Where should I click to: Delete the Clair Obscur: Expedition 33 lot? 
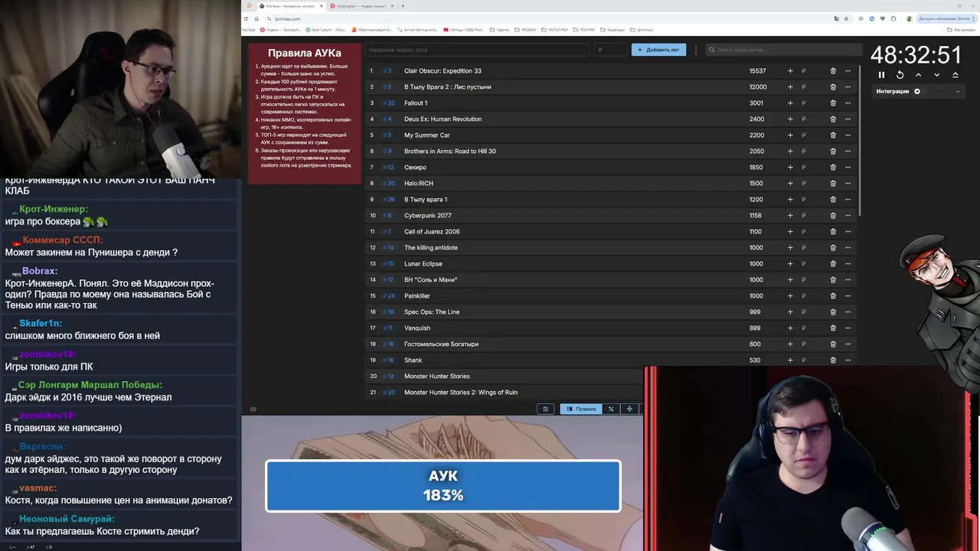tap(833, 71)
